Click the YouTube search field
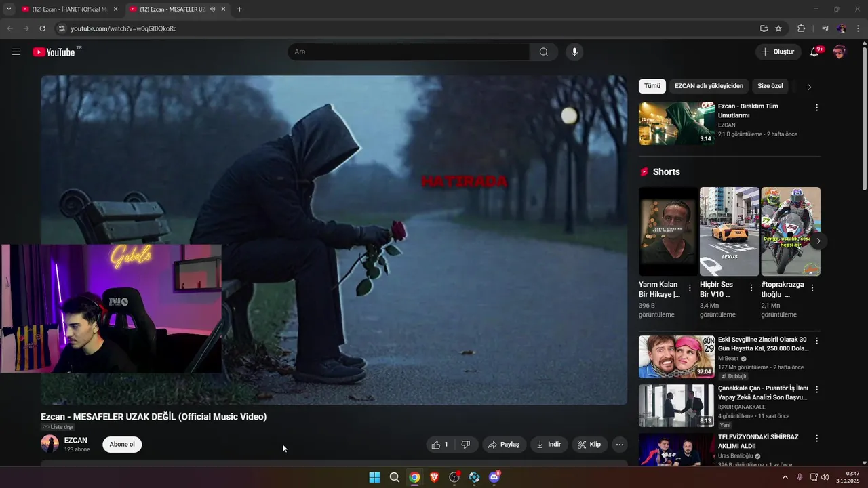Viewport: 868px width, 488px height. (x=409, y=52)
